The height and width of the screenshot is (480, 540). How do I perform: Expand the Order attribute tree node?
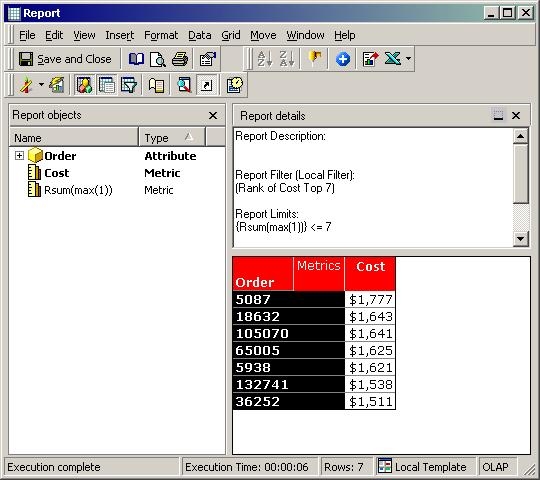(x=19, y=156)
